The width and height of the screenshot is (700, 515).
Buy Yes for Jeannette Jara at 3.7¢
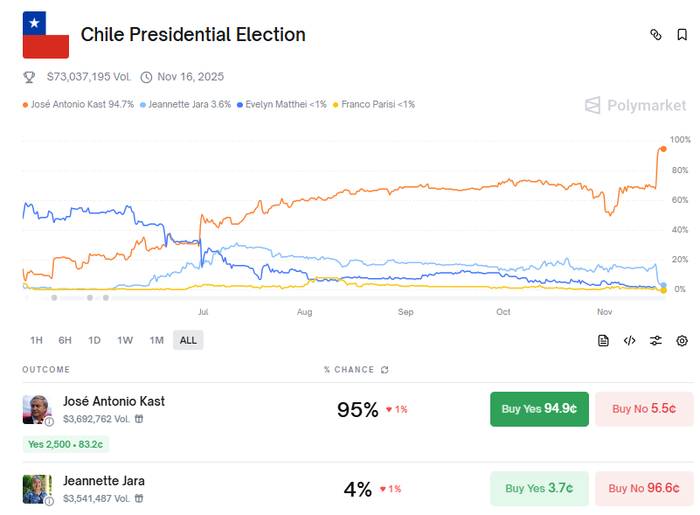point(539,488)
